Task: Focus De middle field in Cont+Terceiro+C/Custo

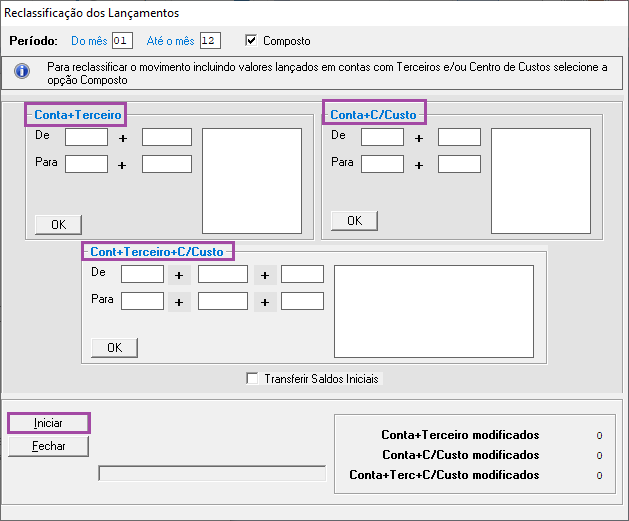Action: (223, 274)
